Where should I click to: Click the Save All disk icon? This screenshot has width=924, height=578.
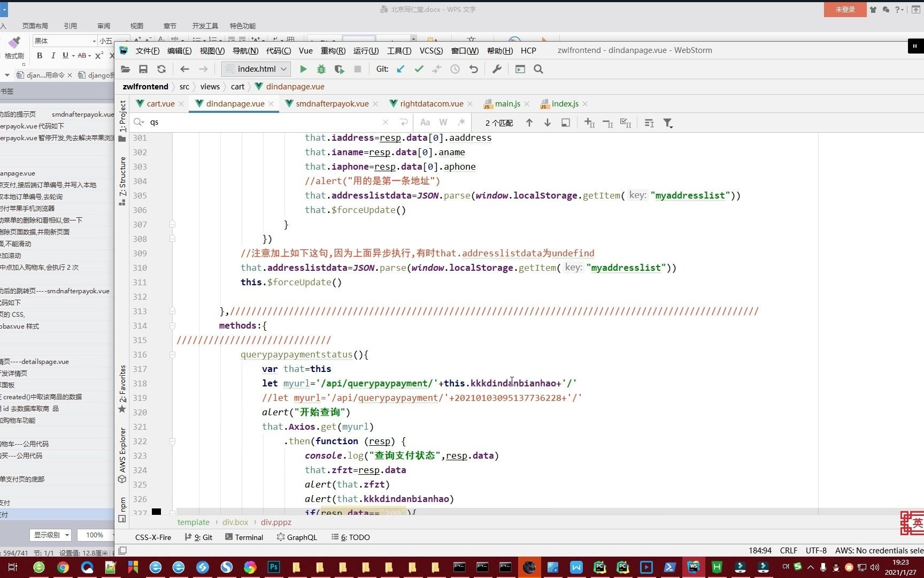click(x=143, y=69)
